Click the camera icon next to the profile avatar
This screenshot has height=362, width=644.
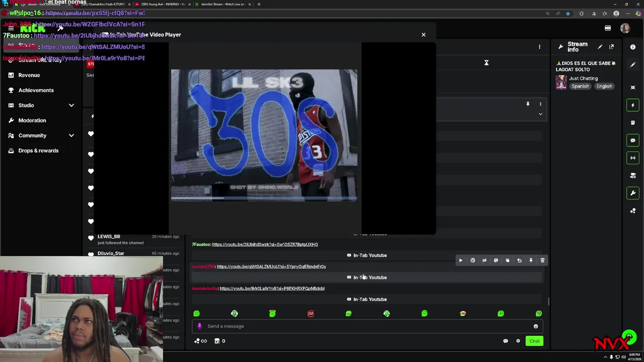point(608,28)
